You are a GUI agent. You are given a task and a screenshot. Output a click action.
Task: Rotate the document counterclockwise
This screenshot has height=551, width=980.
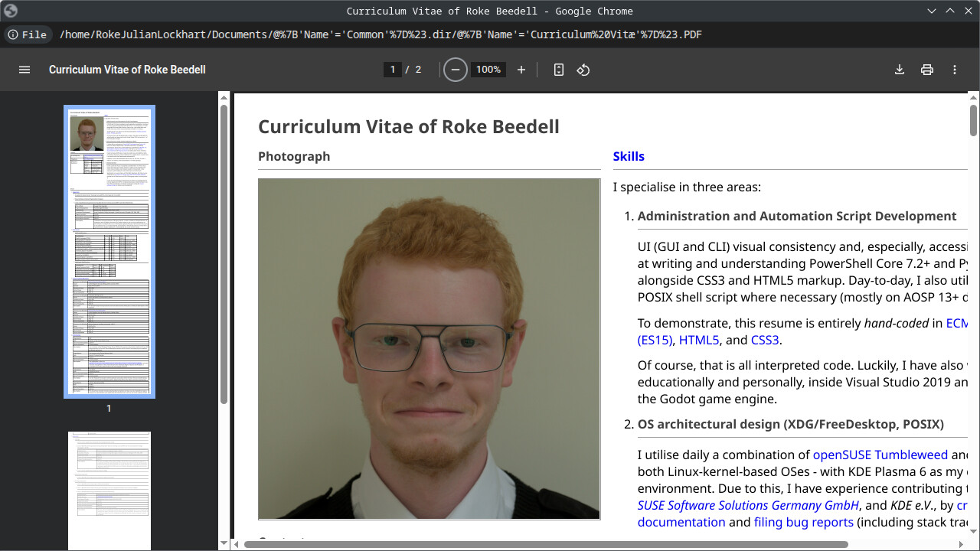coord(583,70)
